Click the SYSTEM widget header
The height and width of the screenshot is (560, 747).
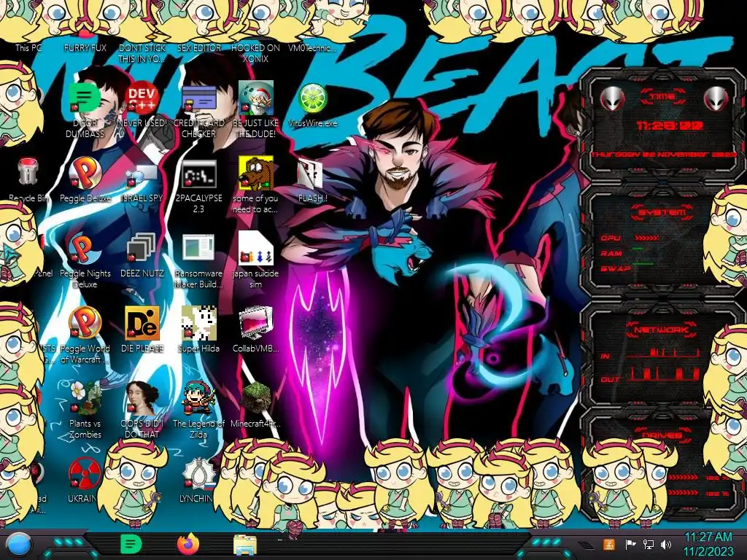[662, 212]
